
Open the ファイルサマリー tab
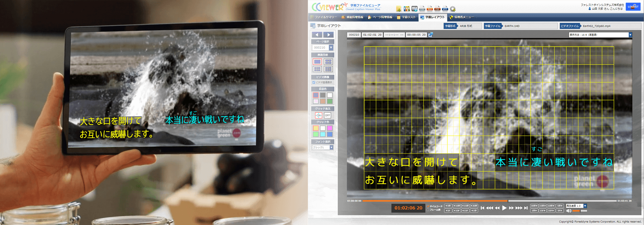click(x=324, y=17)
